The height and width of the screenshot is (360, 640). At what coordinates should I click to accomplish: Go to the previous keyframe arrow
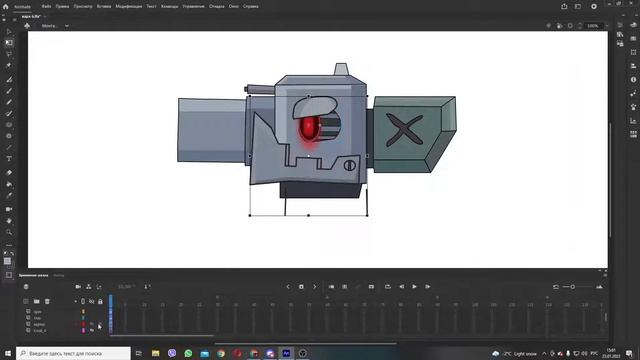click(x=288, y=287)
